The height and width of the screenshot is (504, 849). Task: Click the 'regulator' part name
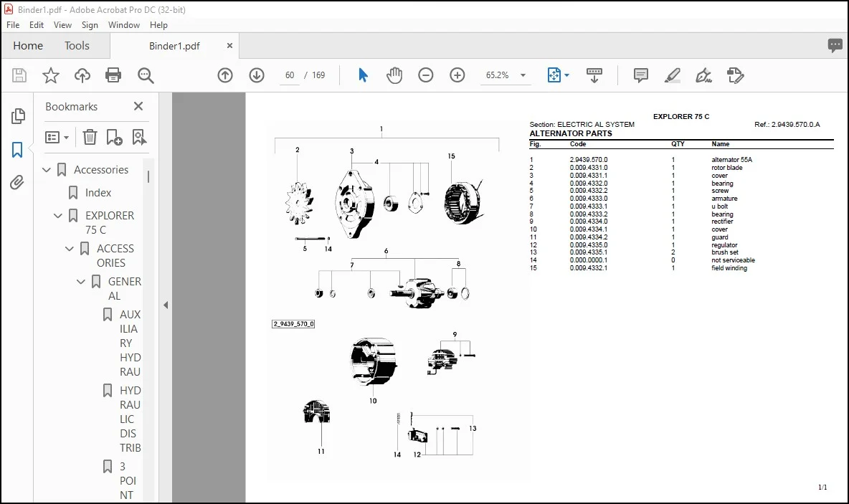tap(724, 245)
